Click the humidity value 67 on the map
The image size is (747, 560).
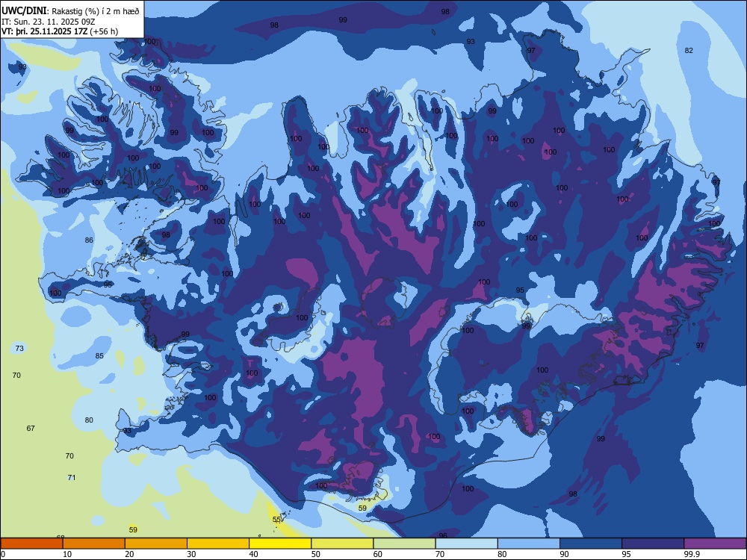tap(31, 429)
